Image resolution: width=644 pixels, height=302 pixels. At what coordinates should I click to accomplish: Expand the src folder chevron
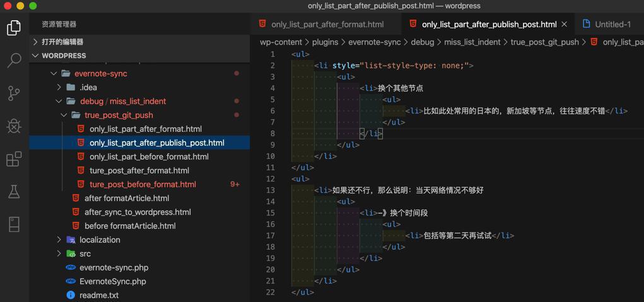click(59, 253)
